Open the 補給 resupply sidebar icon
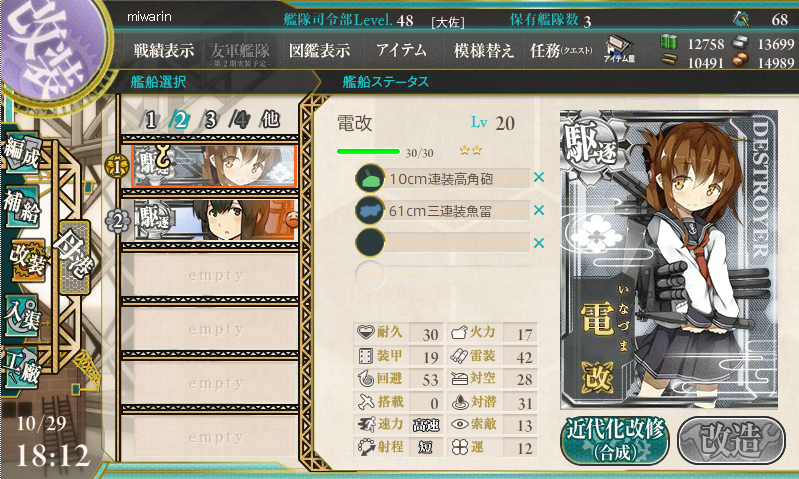 tap(23, 207)
